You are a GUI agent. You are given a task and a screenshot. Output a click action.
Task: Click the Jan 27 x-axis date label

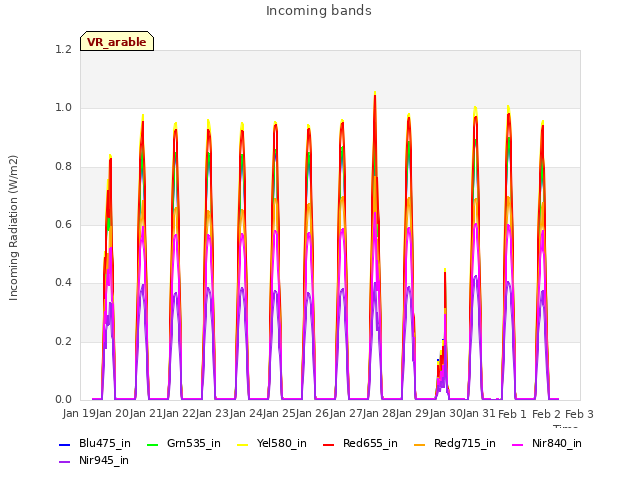[346, 413]
